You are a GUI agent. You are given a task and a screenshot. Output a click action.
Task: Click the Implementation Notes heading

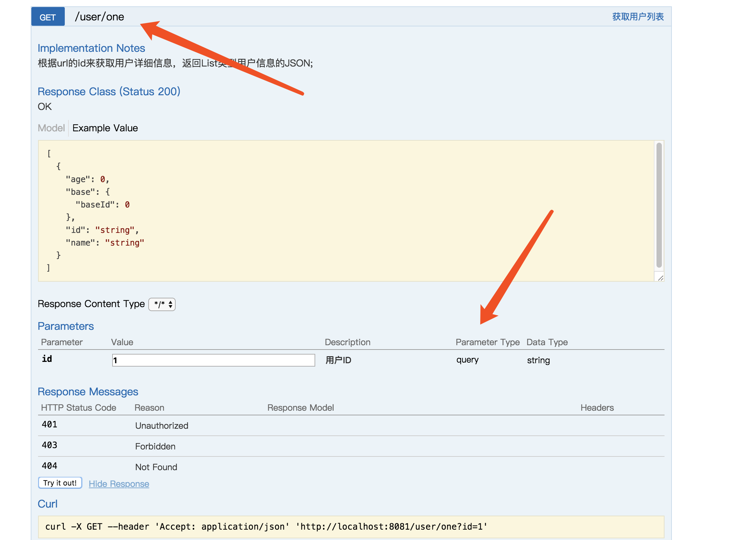pos(91,48)
